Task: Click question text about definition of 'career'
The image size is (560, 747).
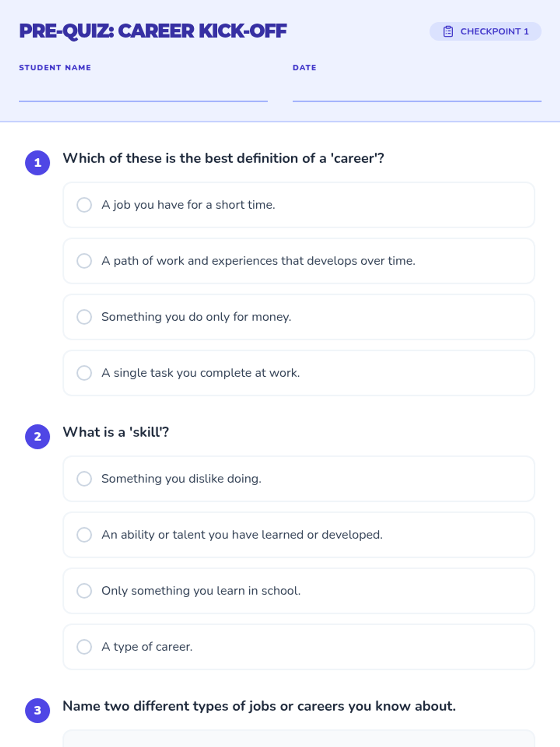Action: 224,158
